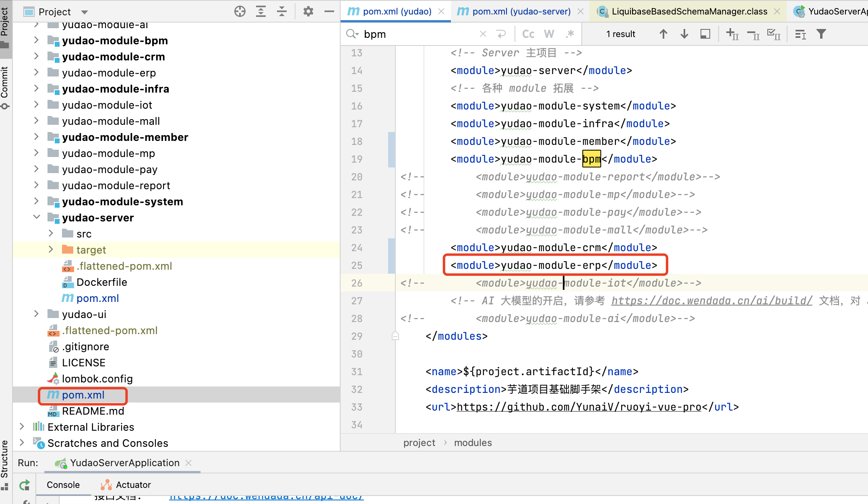Viewport: 868px width, 504px height.
Task: Toggle multiple lines search options icon
Action: (x=800, y=34)
